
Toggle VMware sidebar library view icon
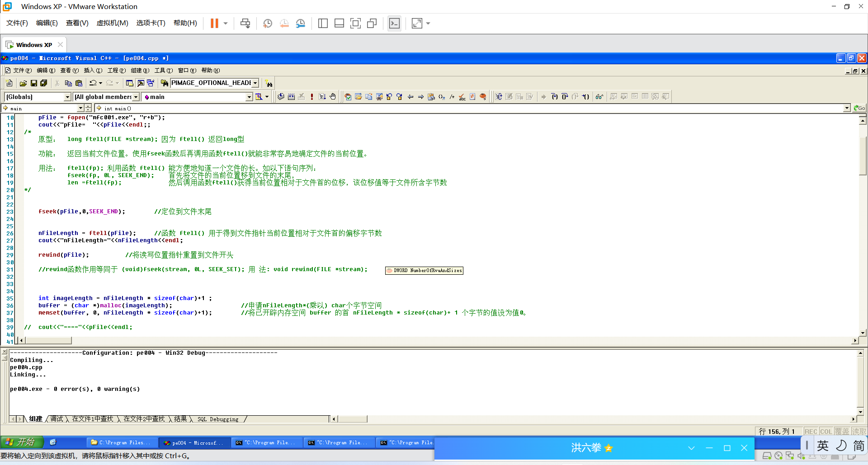click(323, 23)
